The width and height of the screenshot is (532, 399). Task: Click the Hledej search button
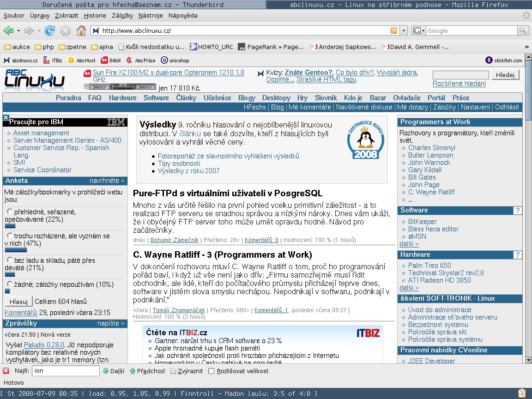pyautogui.click(x=505, y=75)
